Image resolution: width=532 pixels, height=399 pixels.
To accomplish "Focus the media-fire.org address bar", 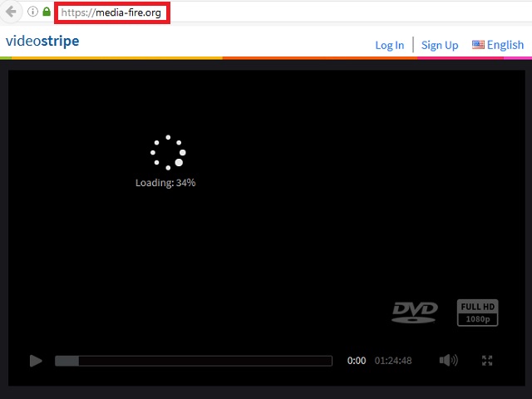I will click(x=112, y=13).
